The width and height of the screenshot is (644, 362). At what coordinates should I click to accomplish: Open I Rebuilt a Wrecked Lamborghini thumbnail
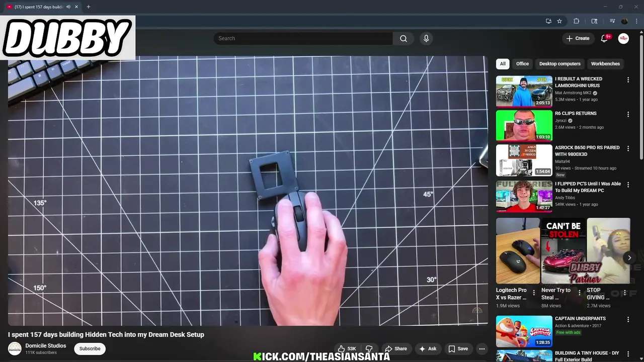pos(524,92)
